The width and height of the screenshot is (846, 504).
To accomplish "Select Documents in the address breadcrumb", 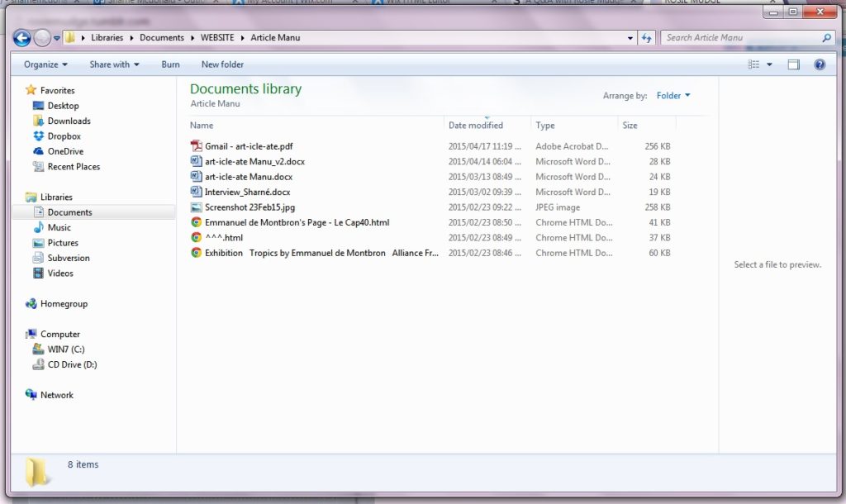I will (162, 38).
